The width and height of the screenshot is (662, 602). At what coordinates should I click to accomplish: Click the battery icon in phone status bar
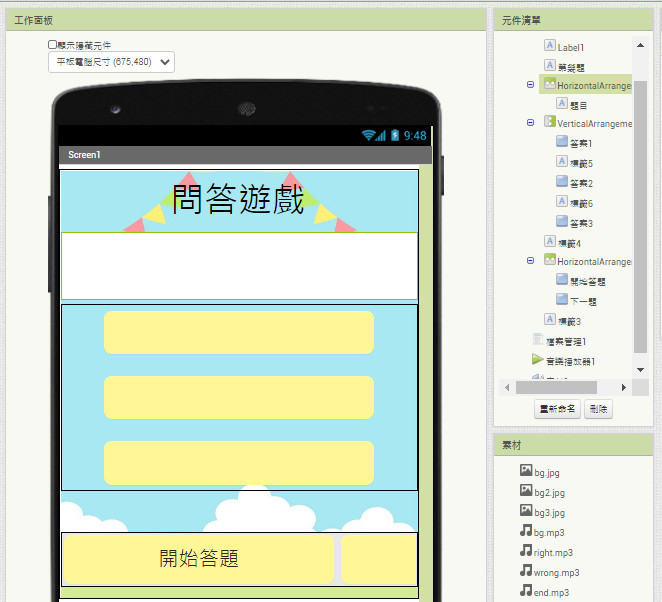pos(395,135)
